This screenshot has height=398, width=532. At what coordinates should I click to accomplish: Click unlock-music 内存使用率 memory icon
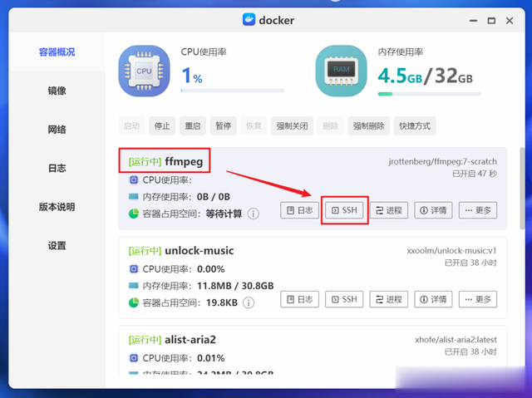tap(134, 286)
